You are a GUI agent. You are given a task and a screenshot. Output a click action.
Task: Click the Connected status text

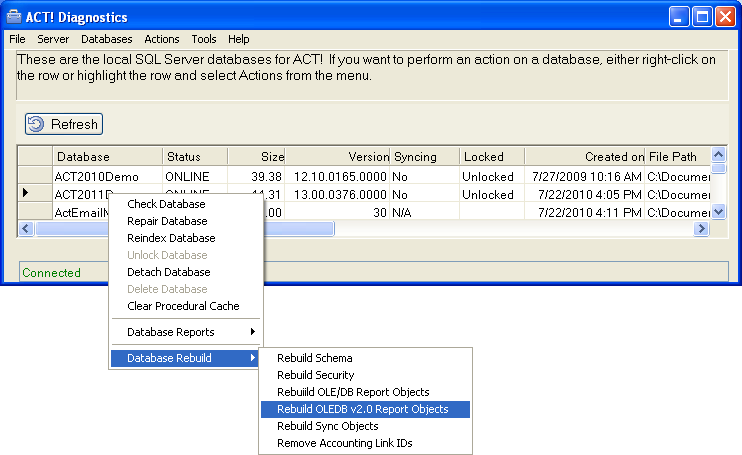coord(51,273)
